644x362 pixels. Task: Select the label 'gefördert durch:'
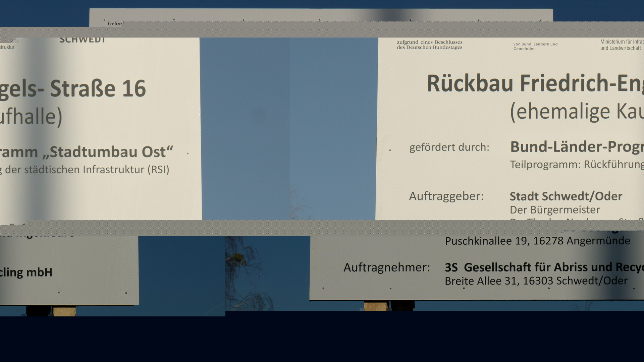(449, 147)
